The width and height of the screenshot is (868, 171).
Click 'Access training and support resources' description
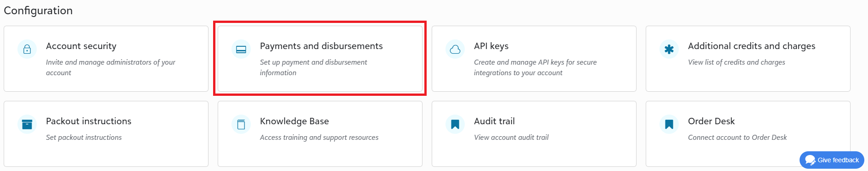(319, 137)
